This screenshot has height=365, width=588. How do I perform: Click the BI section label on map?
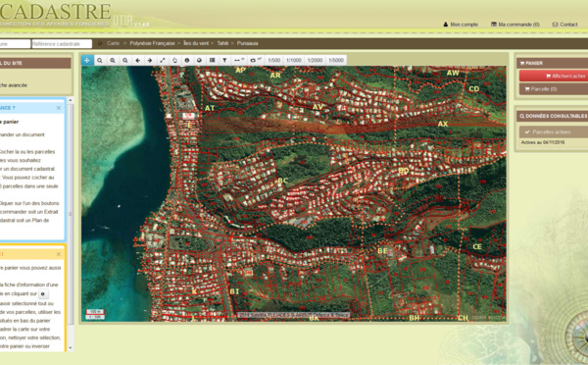click(x=234, y=291)
